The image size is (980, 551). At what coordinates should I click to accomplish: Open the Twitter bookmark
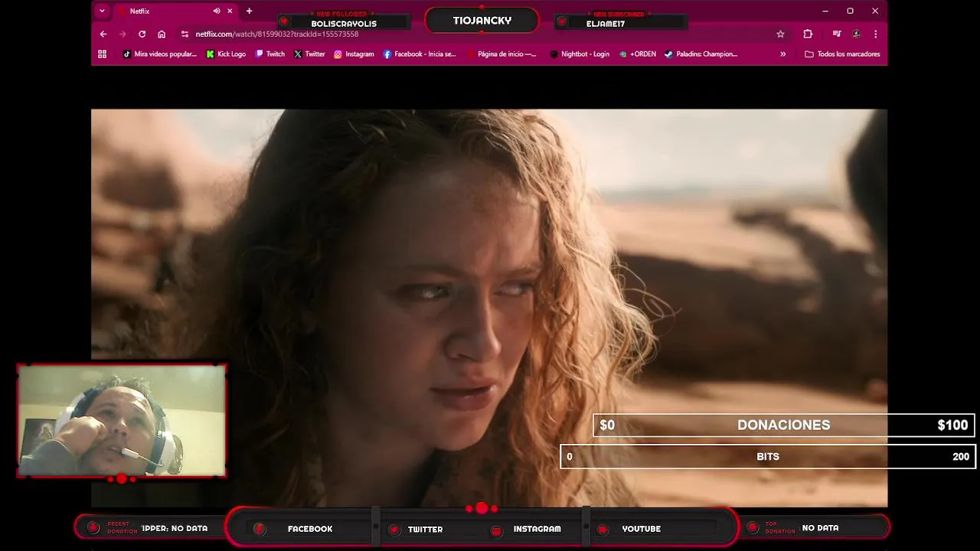tap(309, 54)
